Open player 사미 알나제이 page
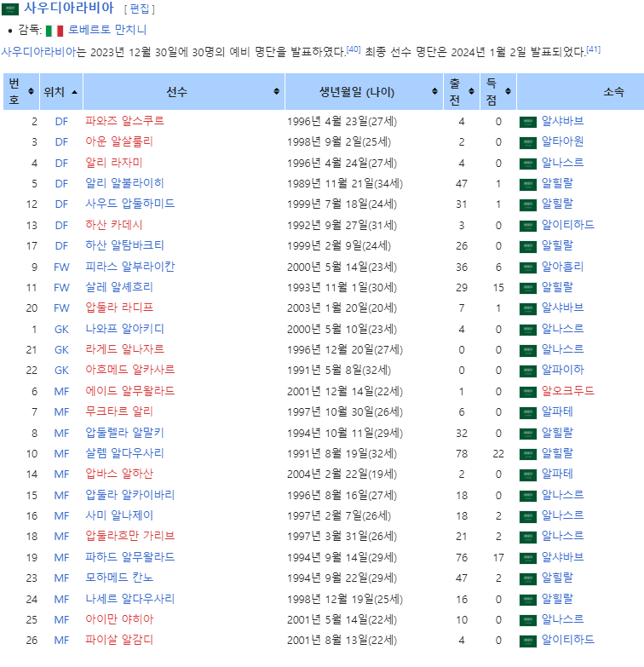The height and width of the screenshot is (667, 644). tap(119, 515)
